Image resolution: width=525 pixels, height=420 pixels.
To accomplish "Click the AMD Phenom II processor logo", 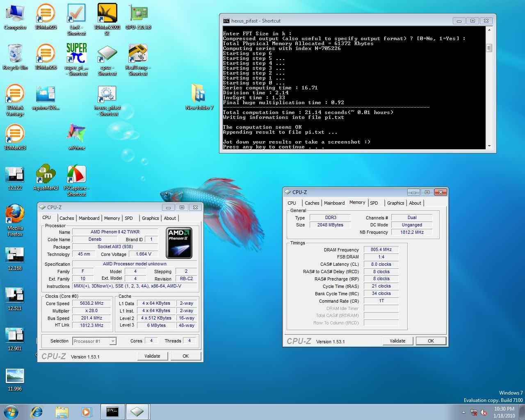I will click(x=179, y=243).
